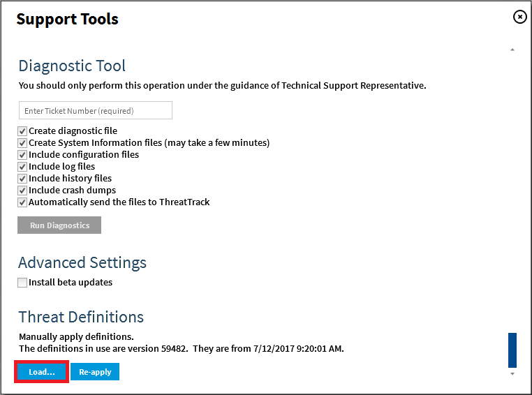Click the scroll up arrow
The width and height of the screenshot is (532, 395).
pos(512,50)
